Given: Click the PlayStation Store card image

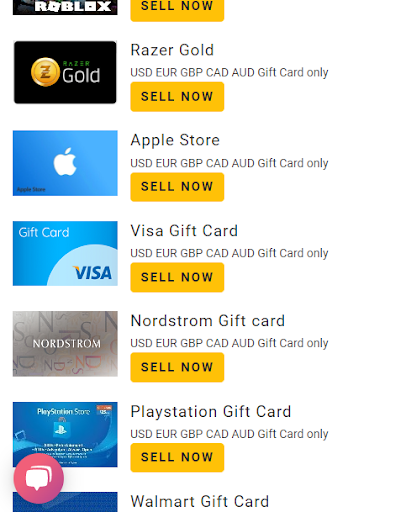Looking at the screenshot, I should click(65, 434).
